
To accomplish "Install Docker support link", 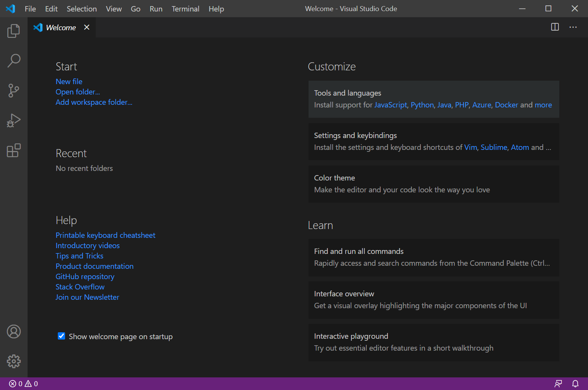I will [x=506, y=105].
